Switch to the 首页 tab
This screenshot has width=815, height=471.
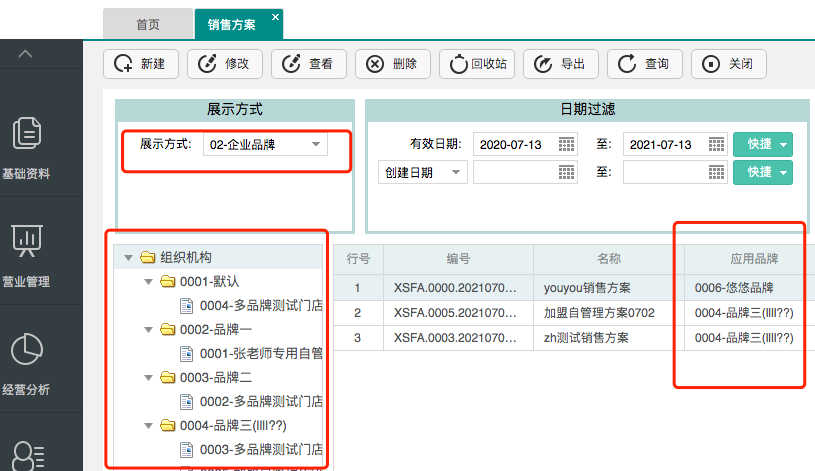point(147,23)
